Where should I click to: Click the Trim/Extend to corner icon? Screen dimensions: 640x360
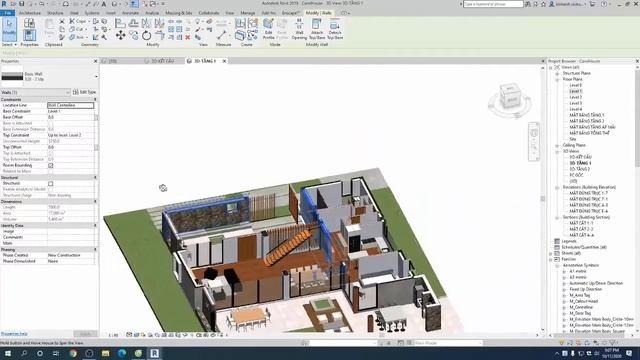click(160, 37)
